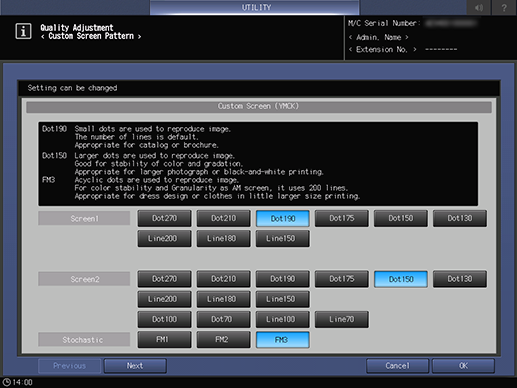The width and height of the screenshot is (517, 388).
Task: Click the 'Setting can be changed' message
Action: click(x=72, y=88)
